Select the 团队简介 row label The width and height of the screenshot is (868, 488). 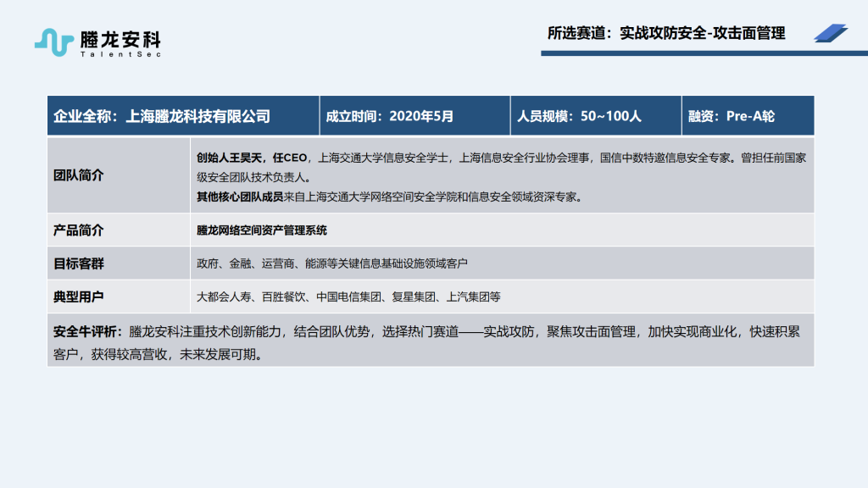[79, 175]
